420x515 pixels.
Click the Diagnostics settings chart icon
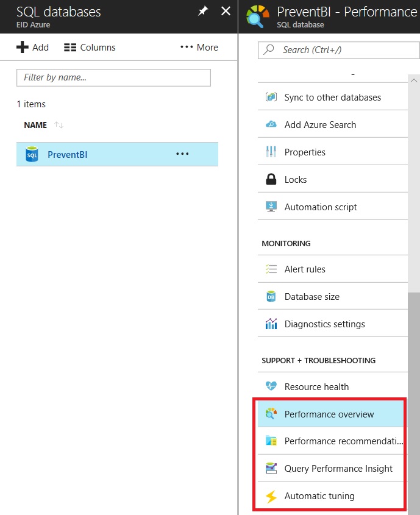pyautogui.click(x=271, y=324)
